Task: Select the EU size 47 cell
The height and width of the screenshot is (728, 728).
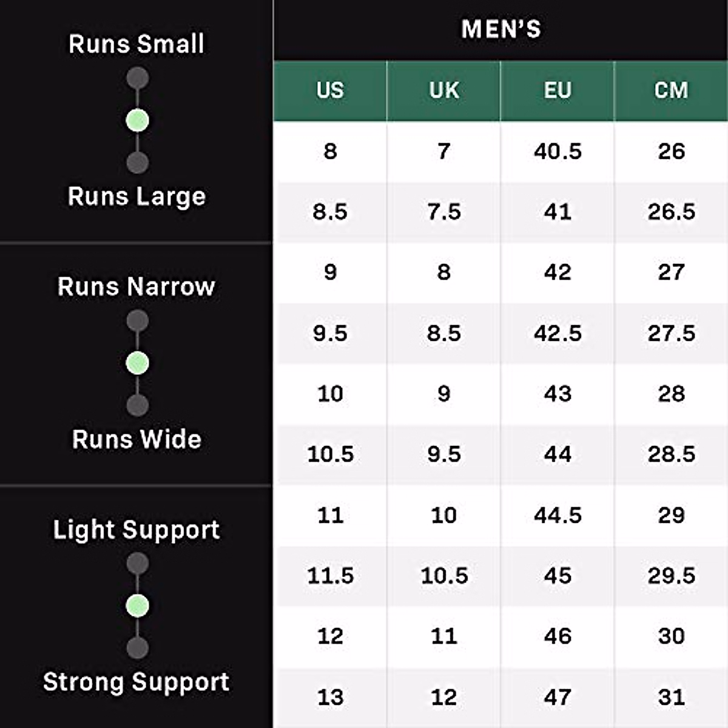Action: click(x=558, y=697)
